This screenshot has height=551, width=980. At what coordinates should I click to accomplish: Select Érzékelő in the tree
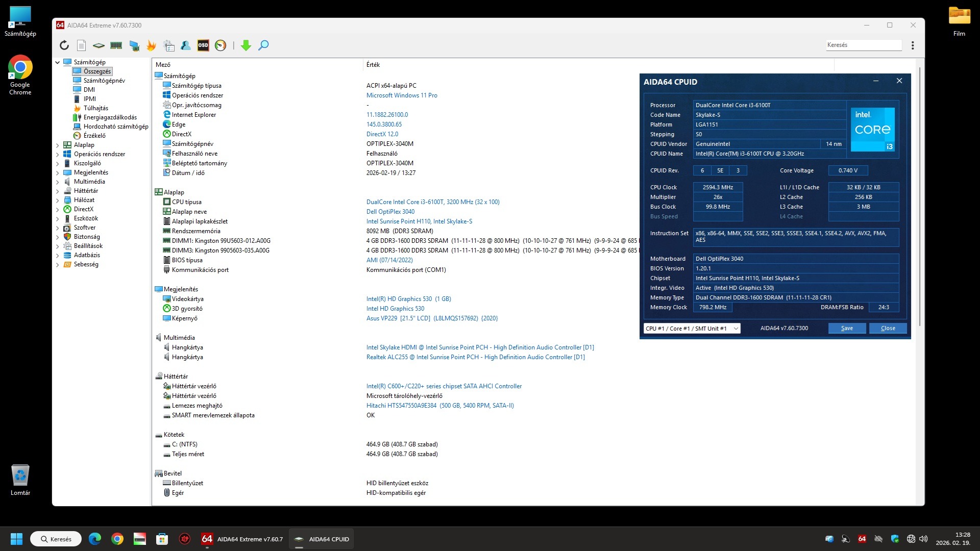pos(94,136)
